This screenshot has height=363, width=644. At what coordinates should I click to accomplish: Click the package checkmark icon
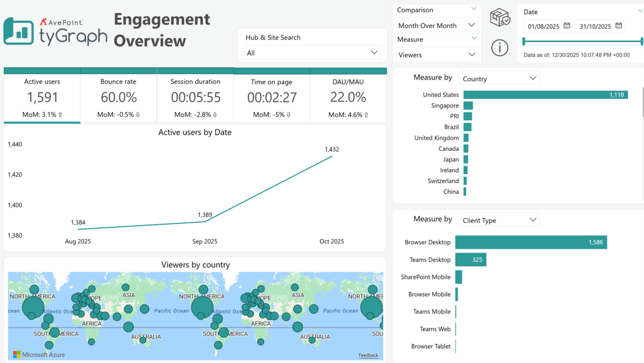click(500, 17)
